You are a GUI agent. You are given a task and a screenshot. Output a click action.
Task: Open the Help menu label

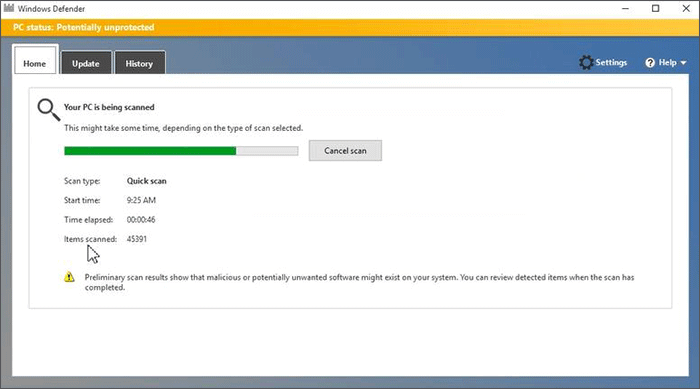coord(667,63)
